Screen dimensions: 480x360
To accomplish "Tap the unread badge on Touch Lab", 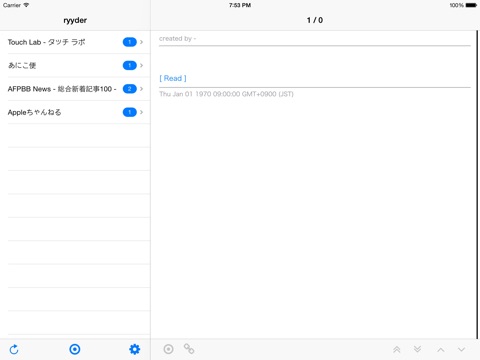I will pyautogui.click(x=130, y=42).
